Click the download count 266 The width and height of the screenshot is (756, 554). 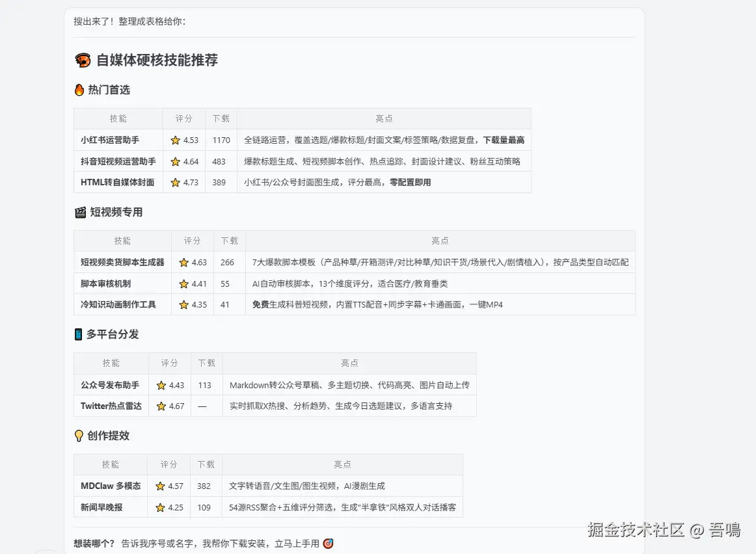point(227,263)
